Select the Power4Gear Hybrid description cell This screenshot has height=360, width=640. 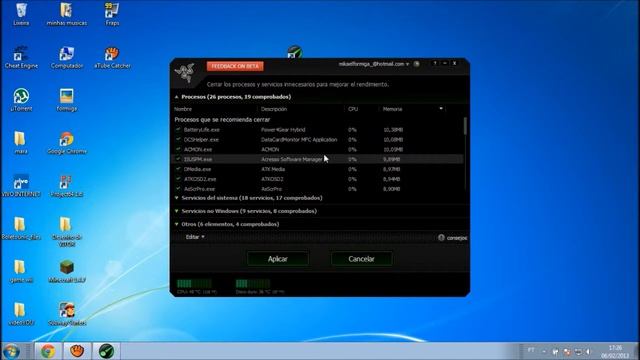click(283, 130)
